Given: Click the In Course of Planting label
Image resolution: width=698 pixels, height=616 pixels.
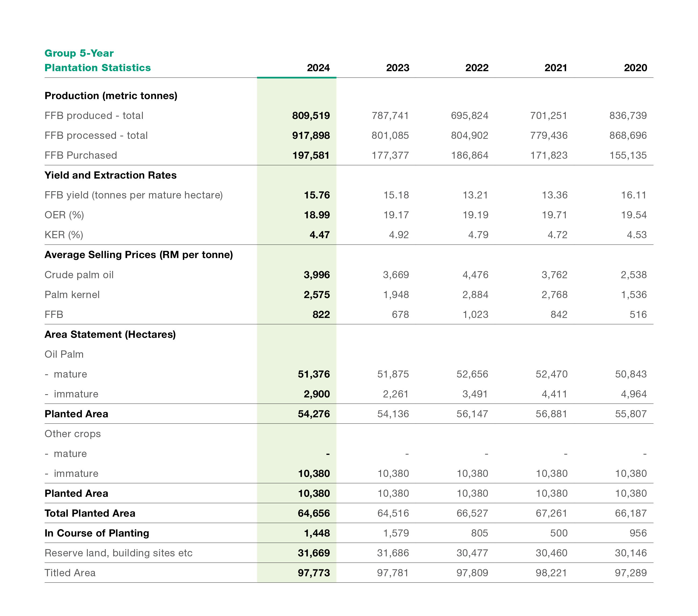Looking at the screenshot, I should click(97, 533).
